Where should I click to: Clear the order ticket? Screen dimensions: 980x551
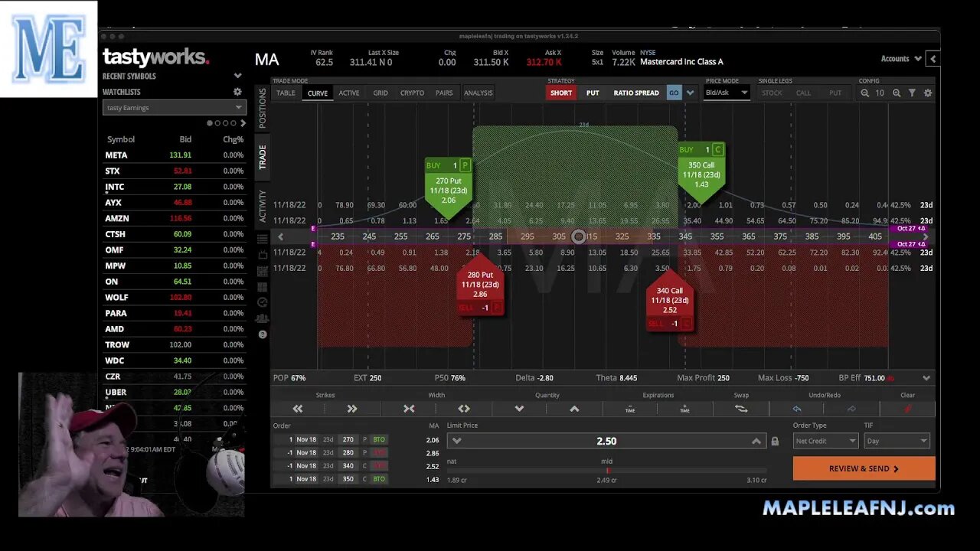coord(907,409)
